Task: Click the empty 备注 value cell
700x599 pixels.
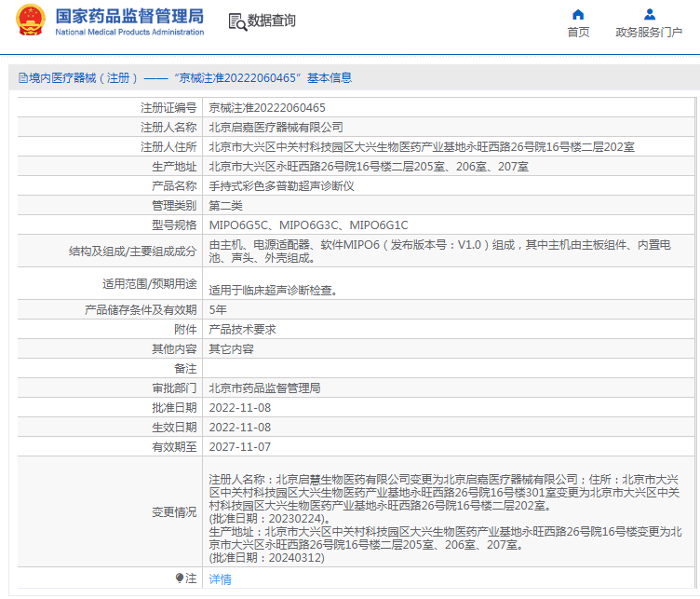Action: click(449, 369)
